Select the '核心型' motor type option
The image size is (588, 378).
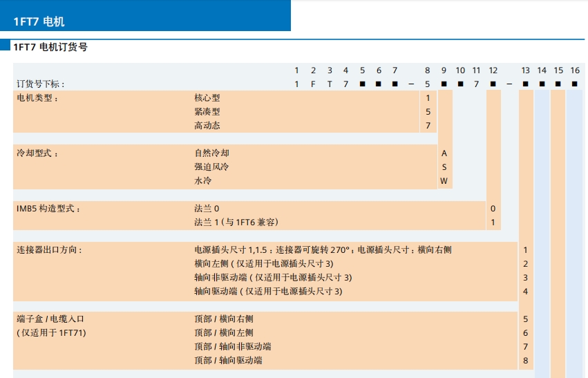pyautogui.click(x=207, y=98)
